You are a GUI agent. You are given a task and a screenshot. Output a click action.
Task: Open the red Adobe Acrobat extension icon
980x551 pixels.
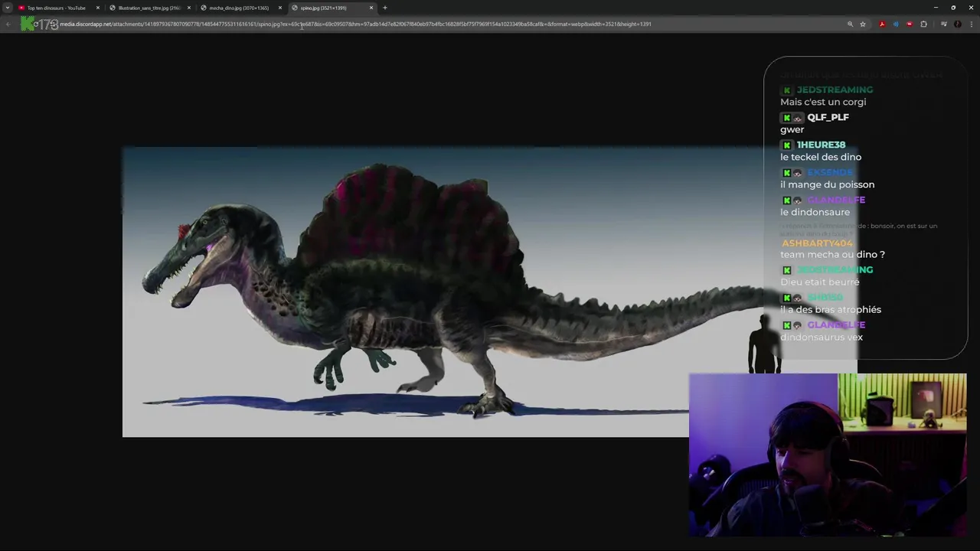pyautogui.click(x=882, y=24)
